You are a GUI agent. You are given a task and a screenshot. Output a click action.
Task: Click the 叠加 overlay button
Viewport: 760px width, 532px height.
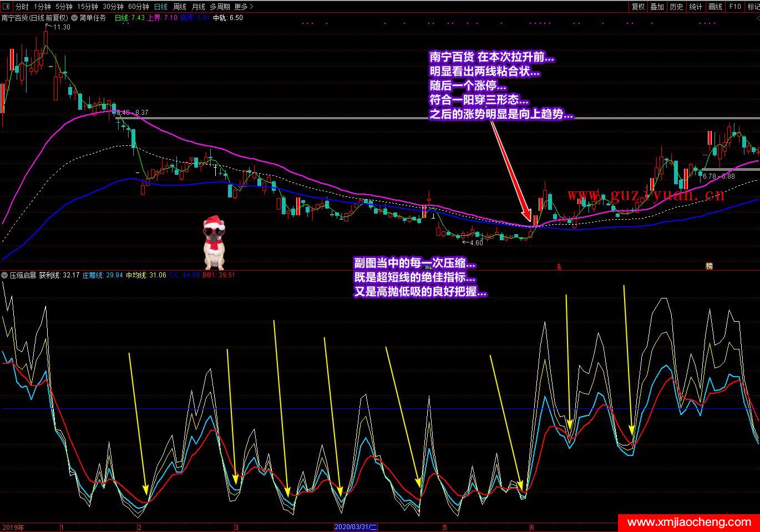(x=657, y=7)
